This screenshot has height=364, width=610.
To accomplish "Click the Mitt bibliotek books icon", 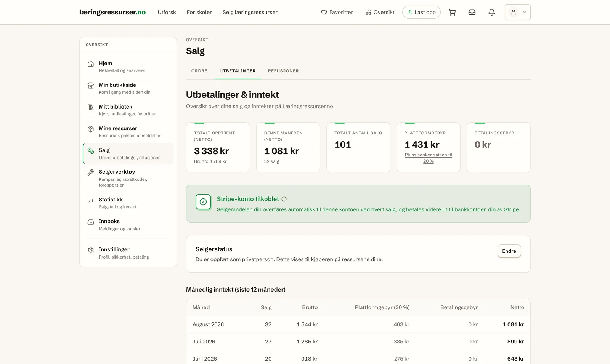I will coord(91,107).
